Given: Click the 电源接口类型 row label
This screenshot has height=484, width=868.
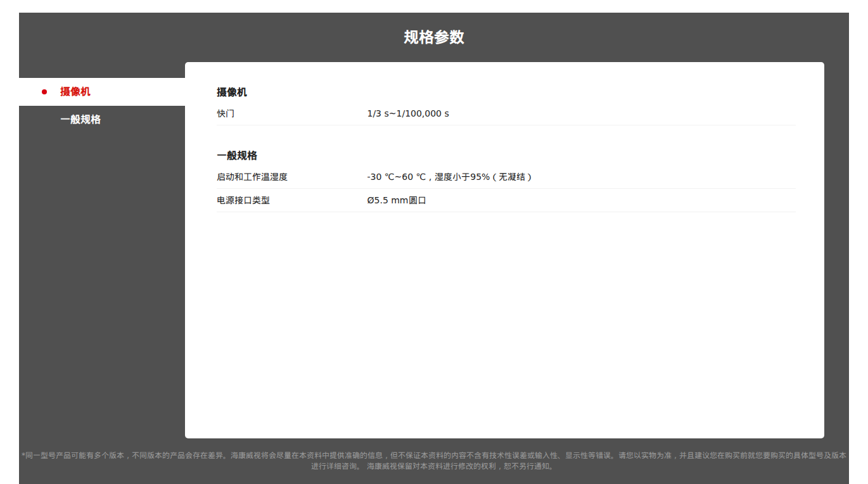Looking at the screenshot, I should click(243, 201).
